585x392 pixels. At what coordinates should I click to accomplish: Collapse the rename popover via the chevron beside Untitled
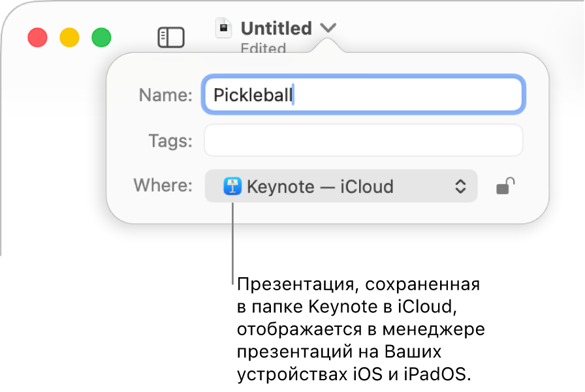(328, 28)
